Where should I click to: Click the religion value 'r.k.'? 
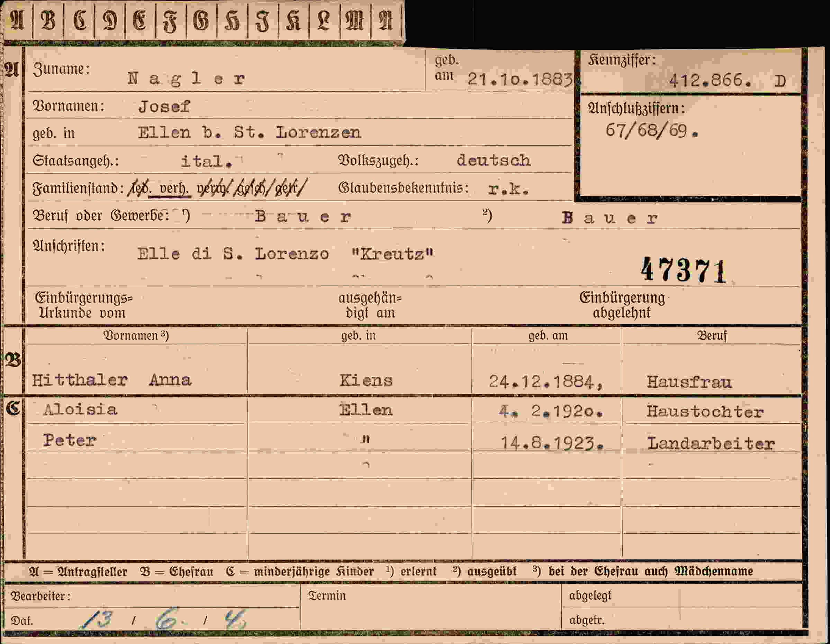(x=508, y=189)
